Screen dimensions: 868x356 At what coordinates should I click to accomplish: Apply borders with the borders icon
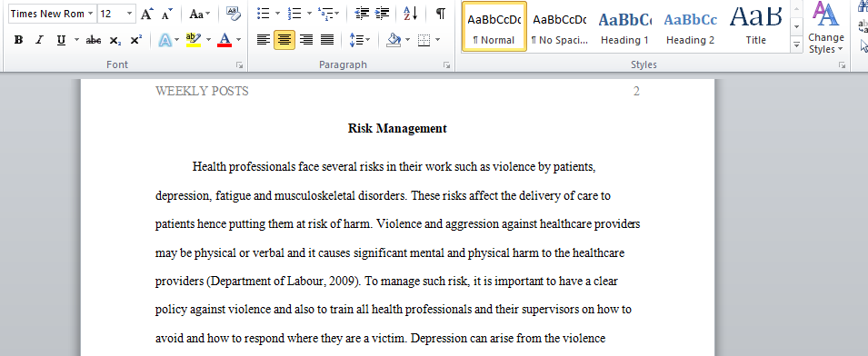coord(424,40)
